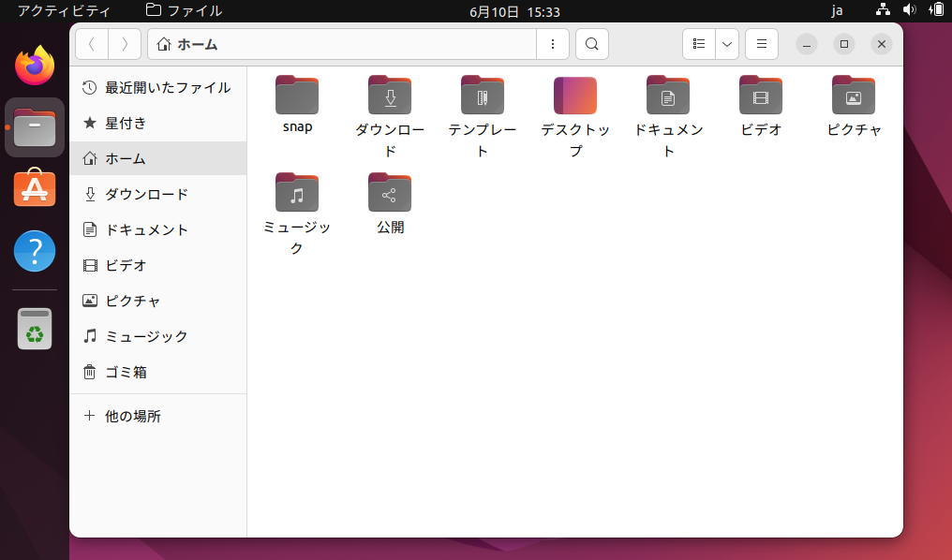Viewport: 952px width, 560px height.
Task: Minimize the Files window
Action: tap(806, 44)
